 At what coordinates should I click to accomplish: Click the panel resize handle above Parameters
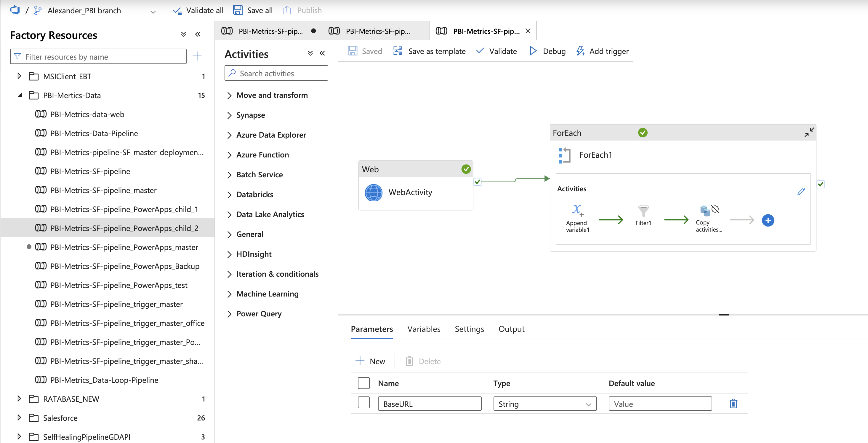coord(723,314)
